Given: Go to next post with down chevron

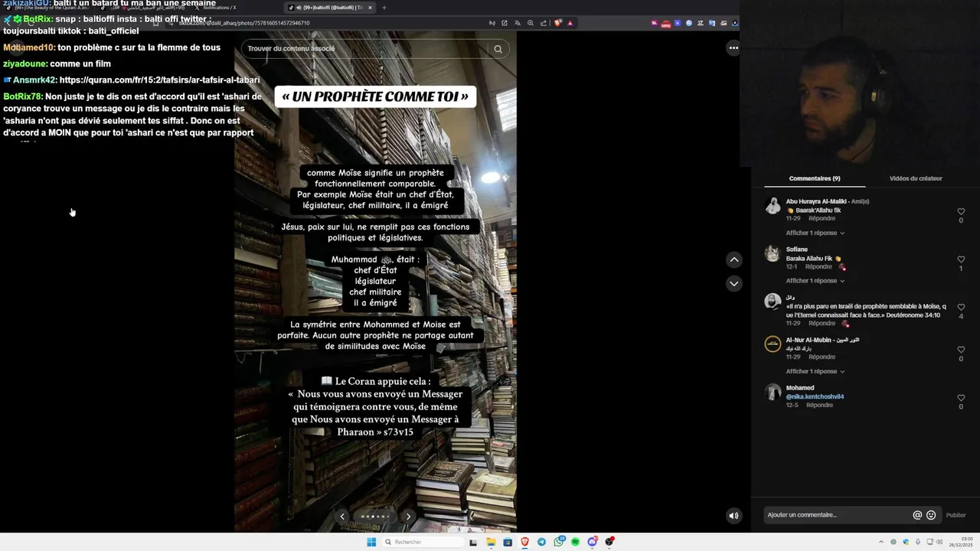Looking at the screenshot, I should tap(733, 284).
